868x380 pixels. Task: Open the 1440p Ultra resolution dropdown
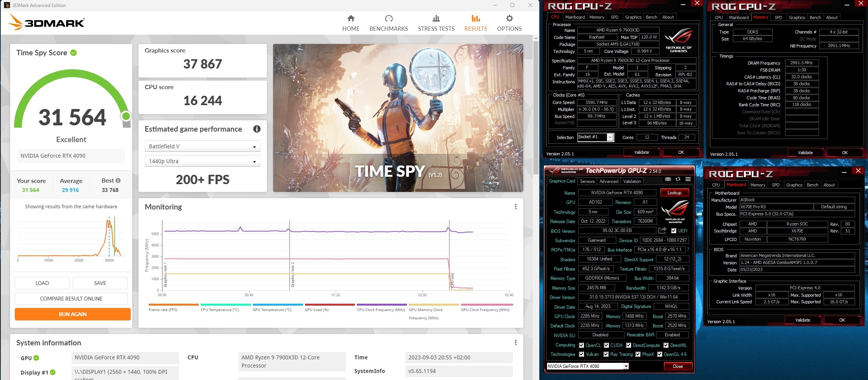pos(202,161)
